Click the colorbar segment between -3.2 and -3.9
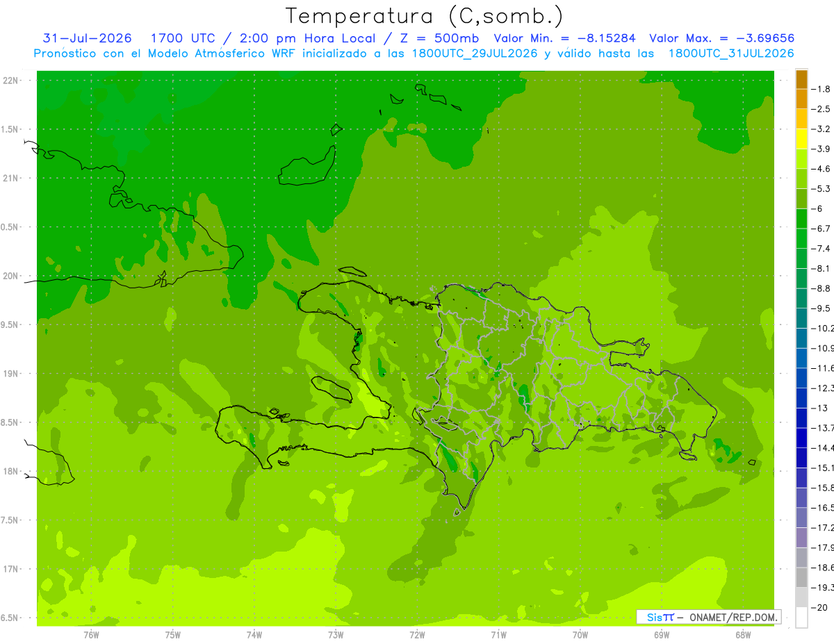This screenshot has width=834, height=644. pyautogui.click(x=801, y=139)
